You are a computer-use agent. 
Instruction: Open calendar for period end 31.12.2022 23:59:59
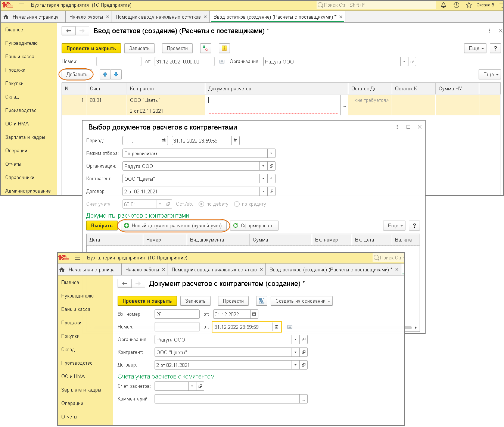pos(235,141)
